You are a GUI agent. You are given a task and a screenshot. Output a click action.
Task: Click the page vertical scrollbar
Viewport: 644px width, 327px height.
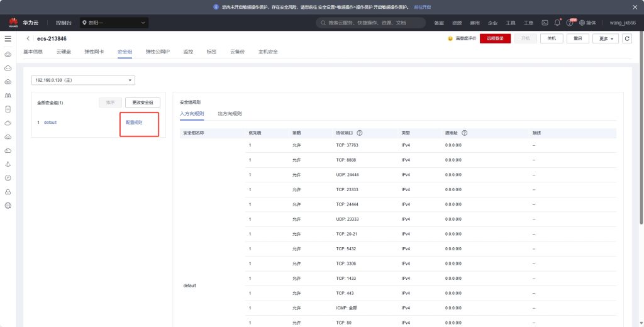(x=641, y=128)
